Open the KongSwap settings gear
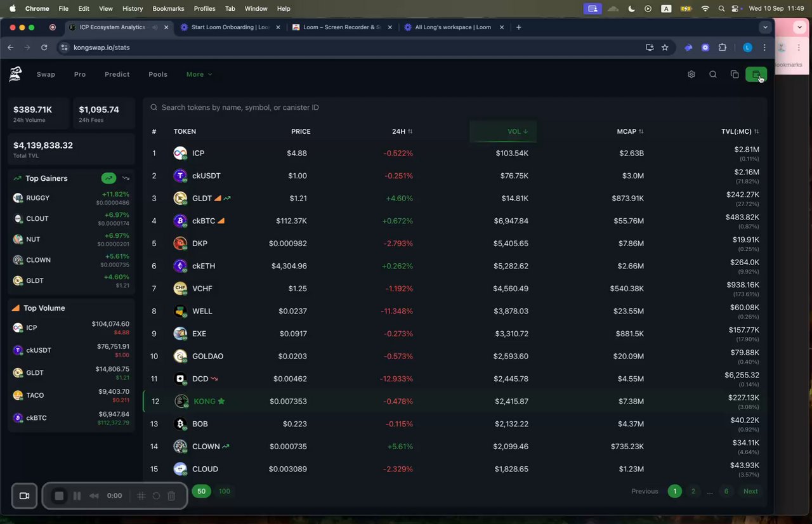The height and width of the screenshot is (524, 812). coord(691,74)
